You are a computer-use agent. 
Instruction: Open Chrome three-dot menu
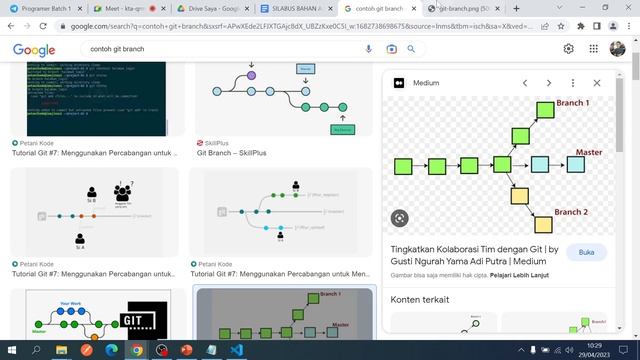click(x=629, y=26)
